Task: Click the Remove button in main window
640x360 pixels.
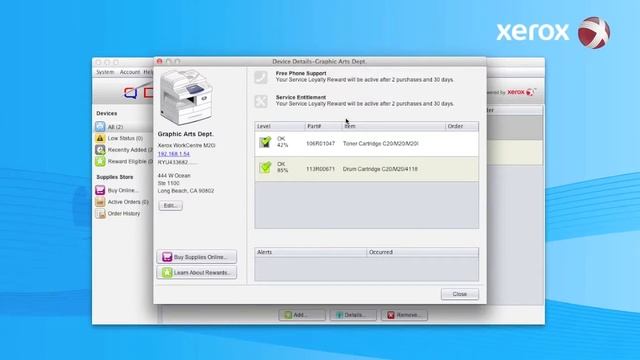Action: (x=404, y=315)
